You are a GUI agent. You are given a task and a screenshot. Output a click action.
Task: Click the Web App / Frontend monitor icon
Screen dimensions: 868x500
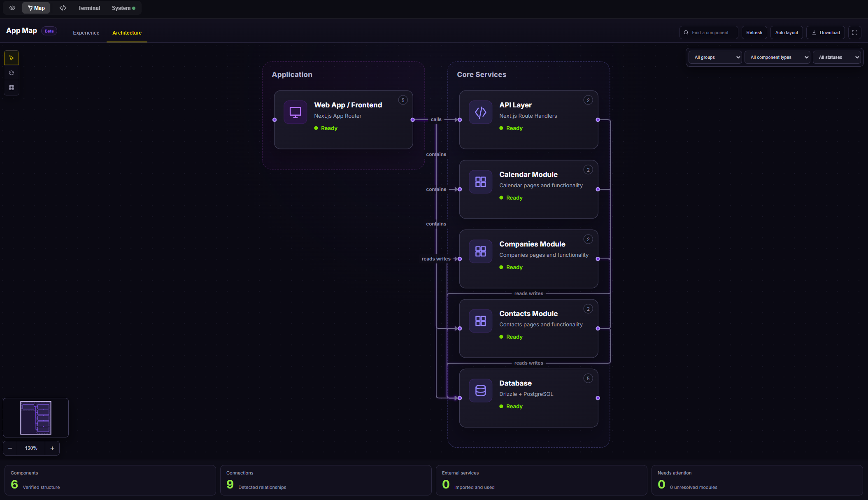[295, 112]
